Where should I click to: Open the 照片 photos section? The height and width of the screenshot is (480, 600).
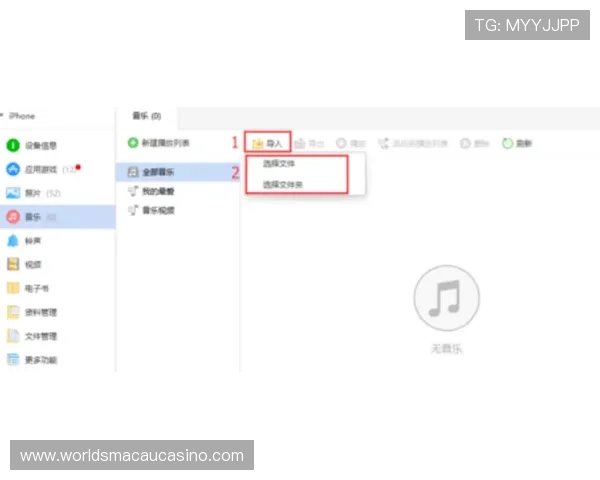coord(33,193)
